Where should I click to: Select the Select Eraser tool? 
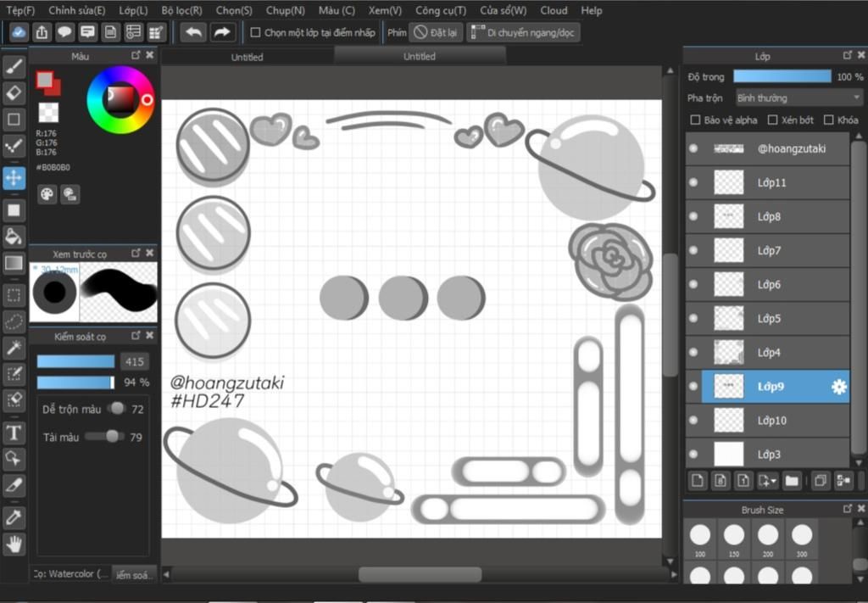point(14,399)
